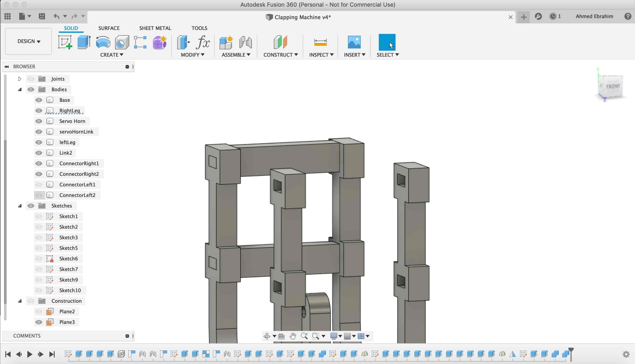The width and height of the screenshot is (635, 364).
Task: Show the ConnectorLeft1 body
Action: (x=39, y=184)
